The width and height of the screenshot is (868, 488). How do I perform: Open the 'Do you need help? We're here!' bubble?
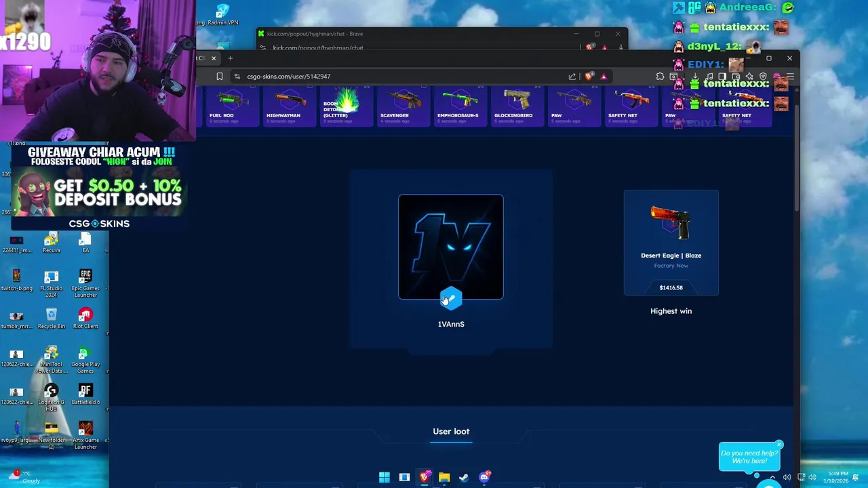749,457
